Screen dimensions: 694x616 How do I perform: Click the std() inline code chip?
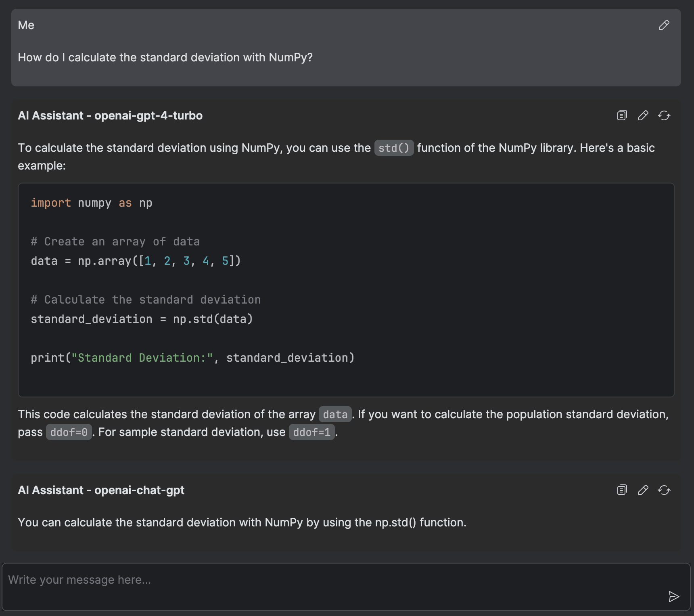(393, 148)
